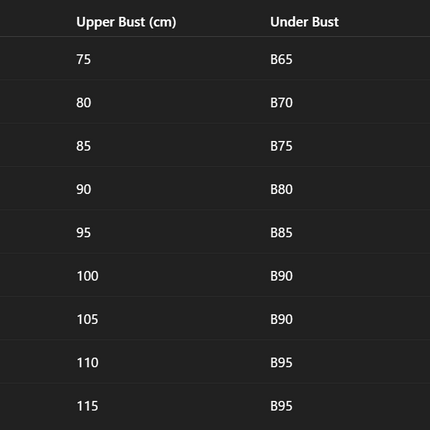Select the upper bust value 115
Viewport: 430px width, 430px height.
pyautogui.click(x=87, y=406)
